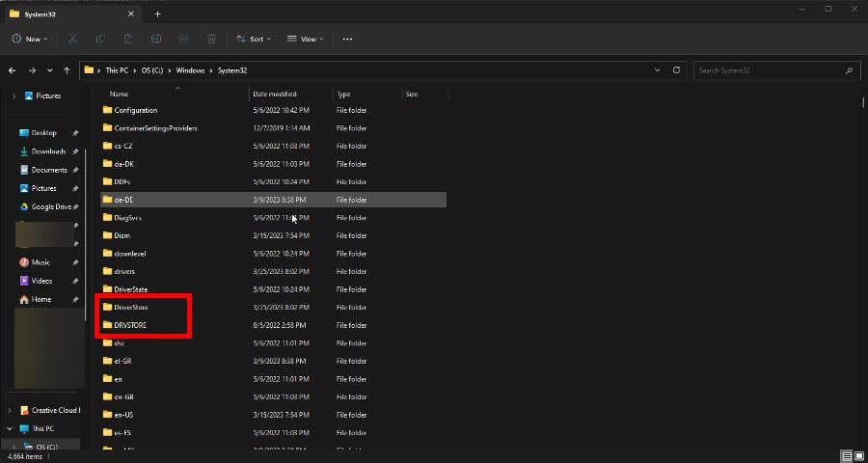Click the search magnifier icon
868x463 pixels.
(x=849, y=70)
